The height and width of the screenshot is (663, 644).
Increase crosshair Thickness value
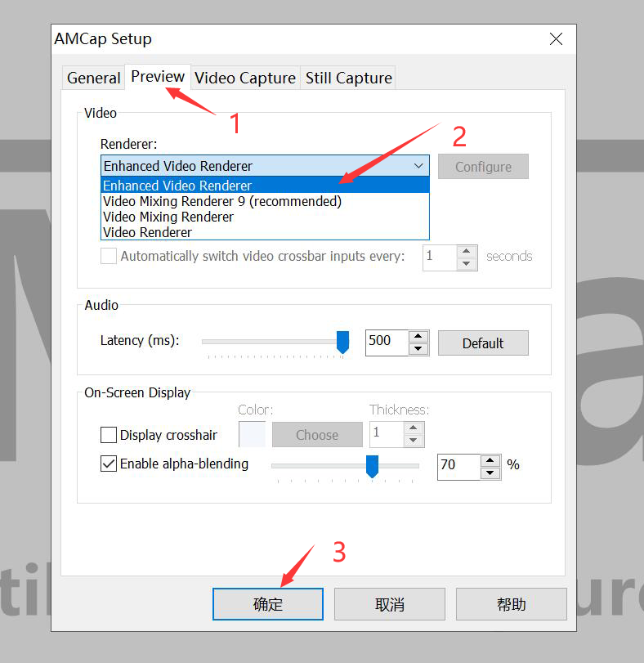pyautogui.click(x=414, y=428)
